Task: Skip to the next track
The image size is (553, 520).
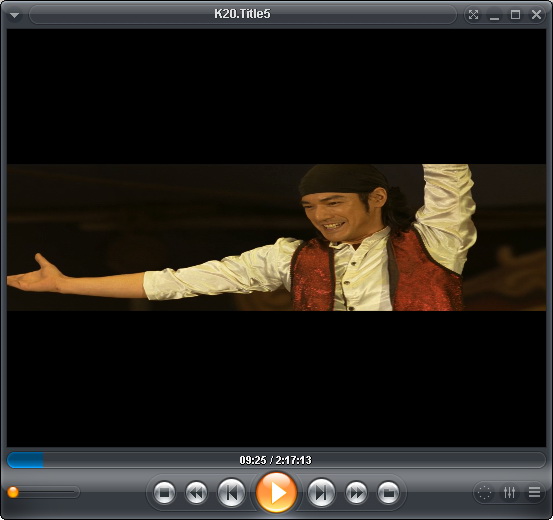Action: click(x=321, y=492)
